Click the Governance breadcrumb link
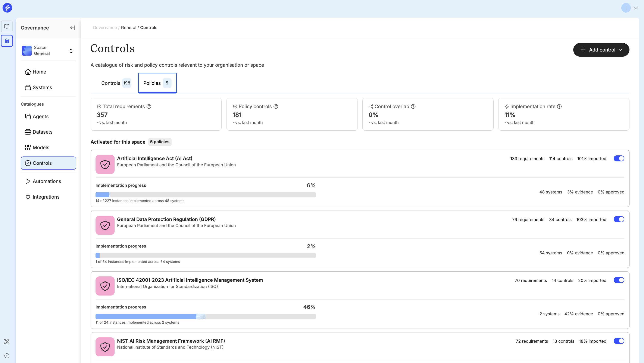644x363 pixels. point(105,28)
